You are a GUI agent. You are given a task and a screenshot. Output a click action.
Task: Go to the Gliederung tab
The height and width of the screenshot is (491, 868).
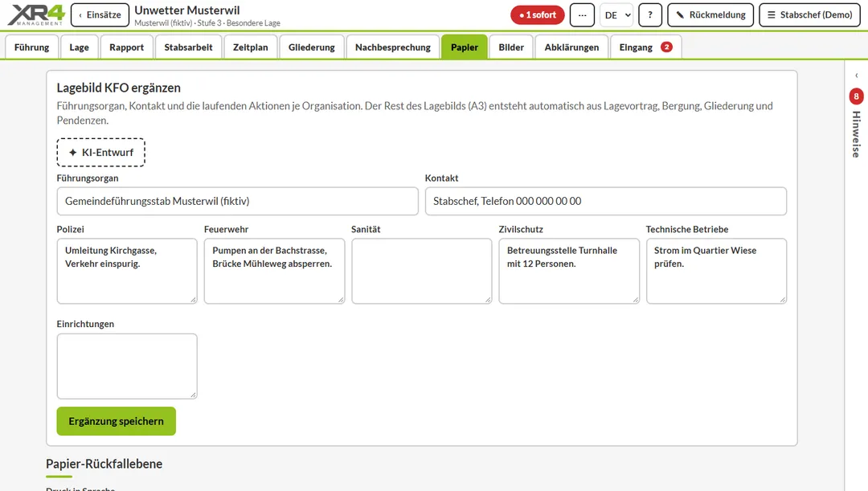pyautogui.click(x=312, y=47)
